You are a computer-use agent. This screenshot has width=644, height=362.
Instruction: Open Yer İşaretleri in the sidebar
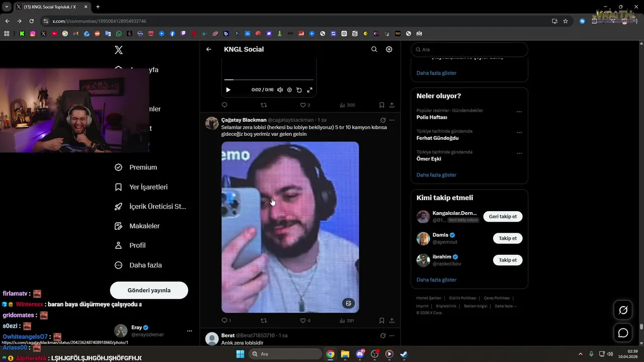(141, 187)
